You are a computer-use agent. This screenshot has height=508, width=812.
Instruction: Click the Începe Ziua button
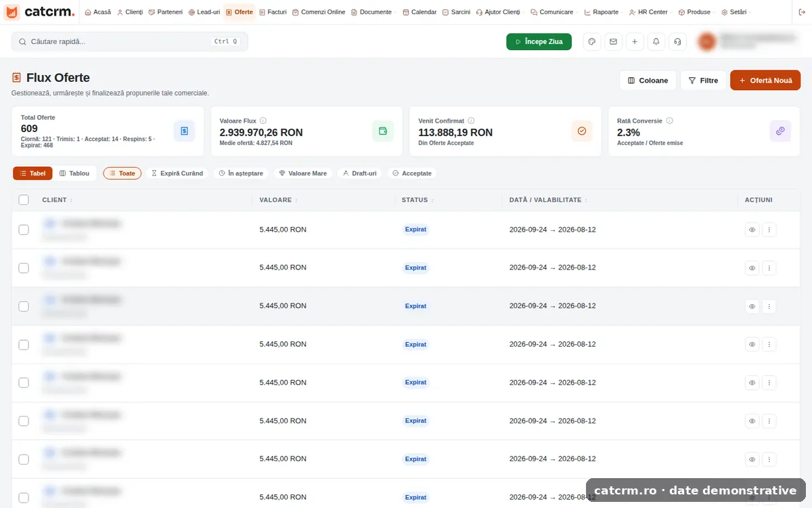(x=539, y=41)
